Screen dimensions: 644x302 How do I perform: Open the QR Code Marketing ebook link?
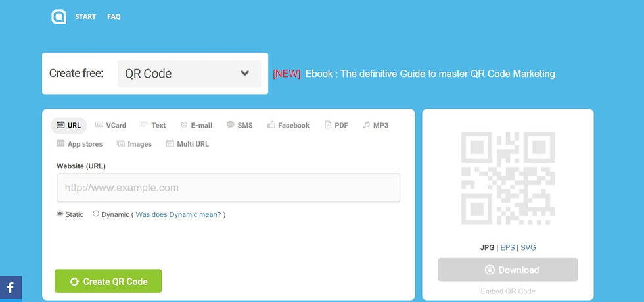430,74
